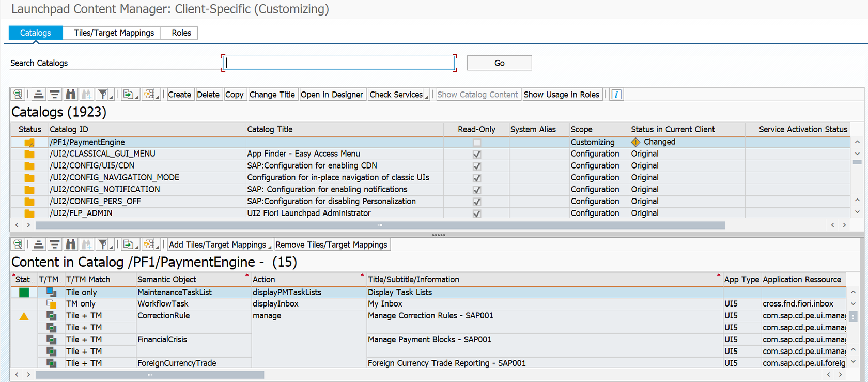Screen dimensions: 868x382
Task: Click orange Changed diamond icon
Action: tap(636, 142)
